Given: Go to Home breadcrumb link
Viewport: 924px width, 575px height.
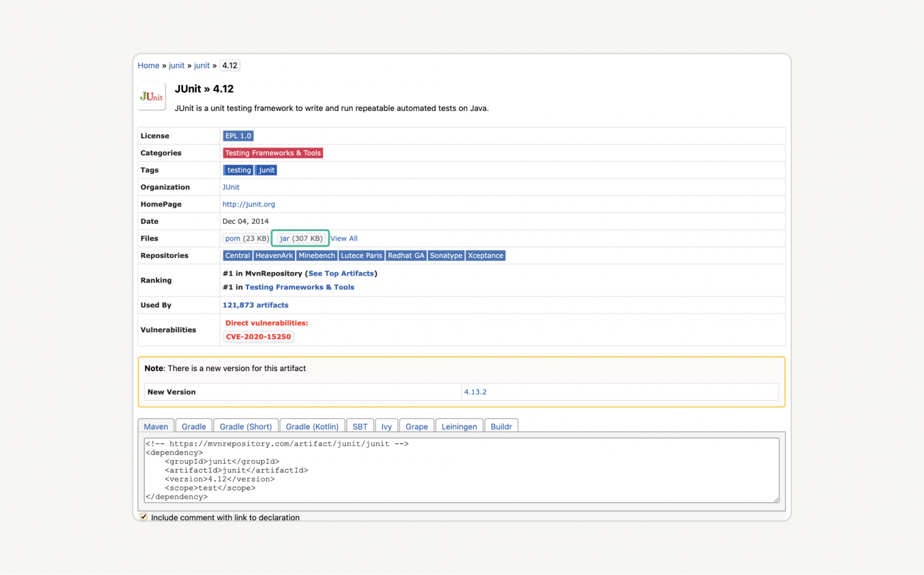Looking at the screenshot, I should (149, 66).
